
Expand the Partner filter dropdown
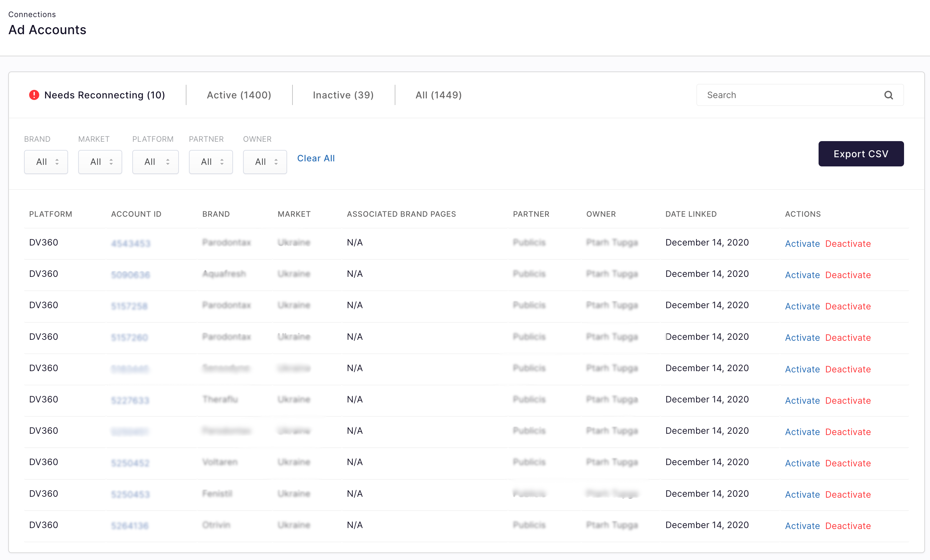pos(211,162)
